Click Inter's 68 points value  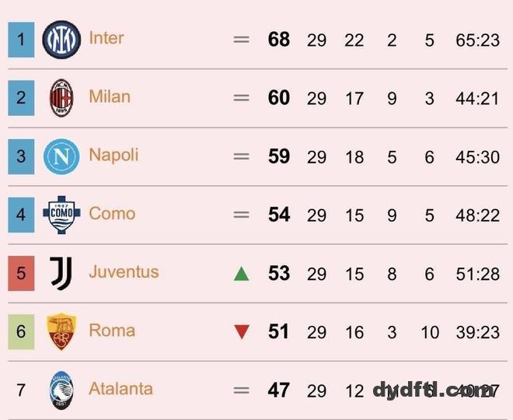279,40
